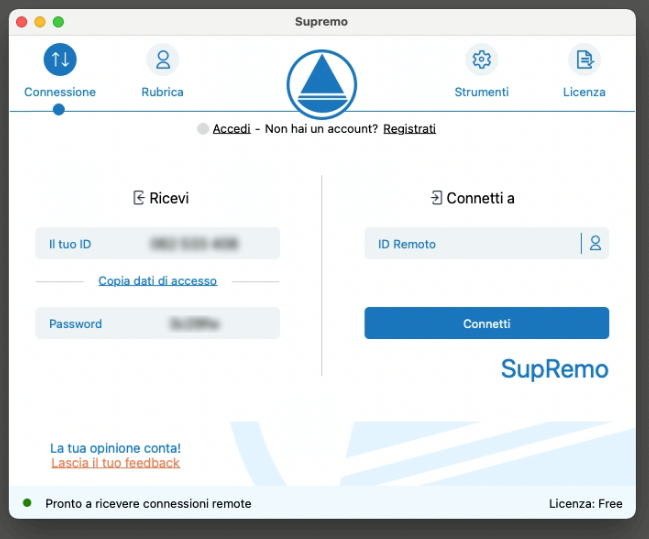The image size is (649, 539).
Task: Open the Lascia il tuo feedback link
Action: (x=115, y=463)
